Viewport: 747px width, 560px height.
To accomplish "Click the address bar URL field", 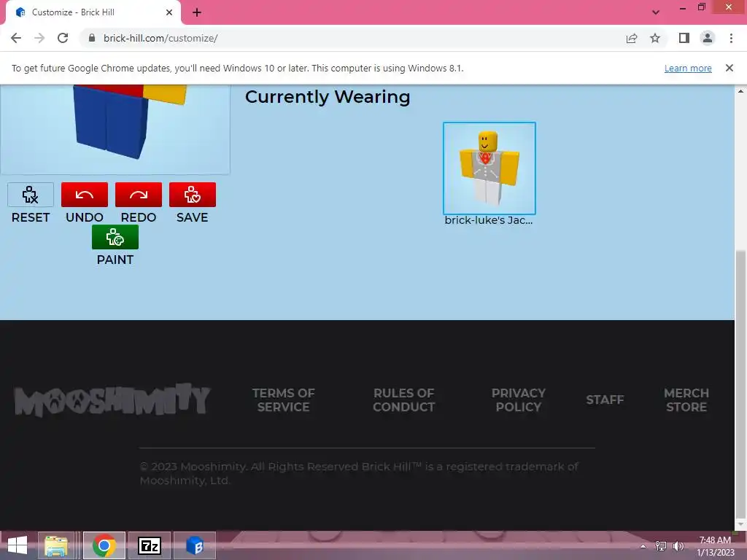I will coord(352,38).
